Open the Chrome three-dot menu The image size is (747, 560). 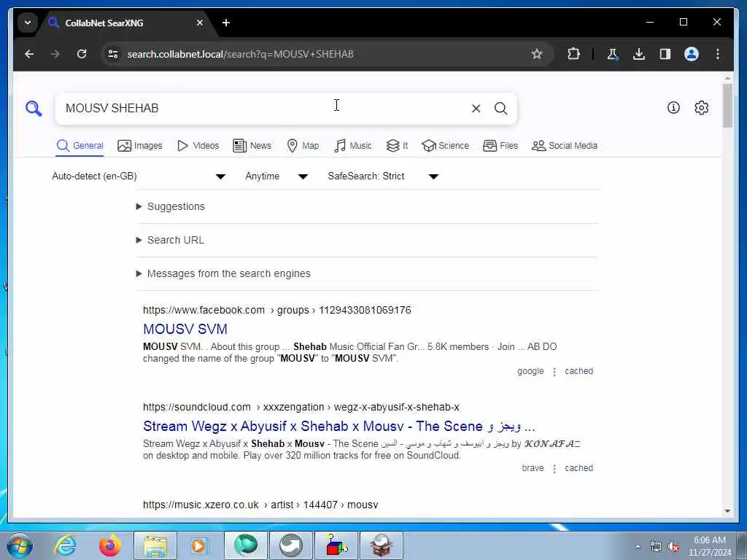tap(718, 54)
